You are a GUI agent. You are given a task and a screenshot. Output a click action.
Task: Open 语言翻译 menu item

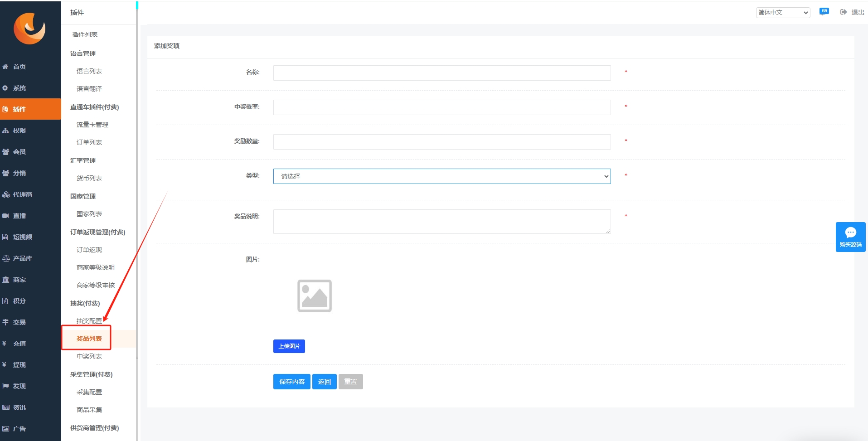[x=89, y=89]
